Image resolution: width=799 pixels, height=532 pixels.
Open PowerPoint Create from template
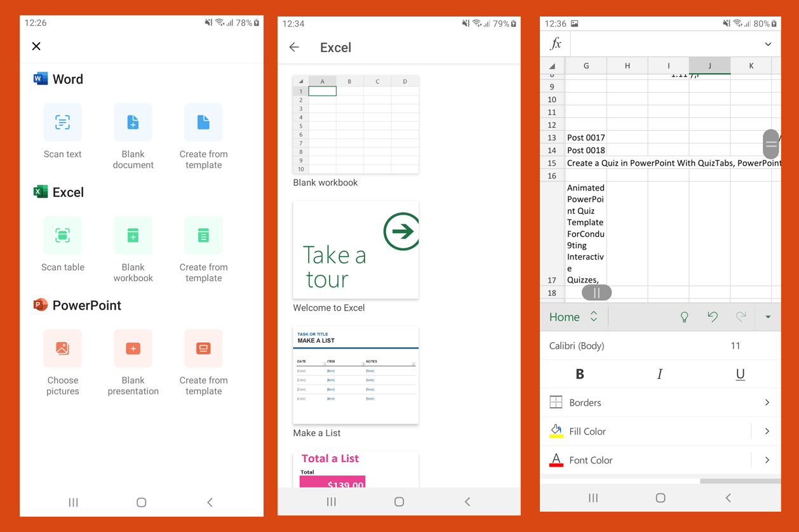203,349
